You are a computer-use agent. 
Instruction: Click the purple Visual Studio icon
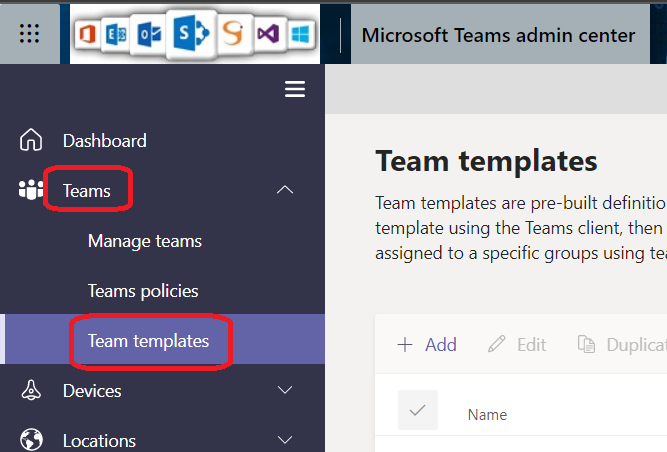click(x=266, y=36)
